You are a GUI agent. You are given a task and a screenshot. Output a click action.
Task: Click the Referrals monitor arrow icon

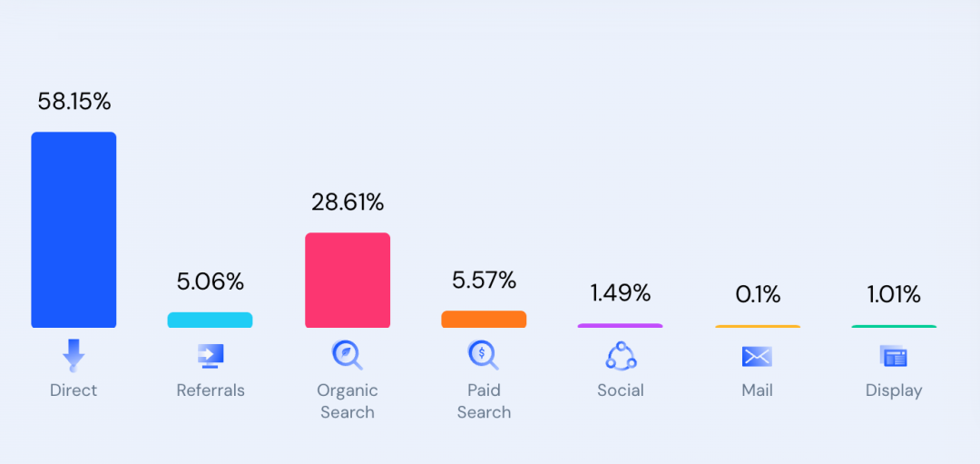(211, 356)
